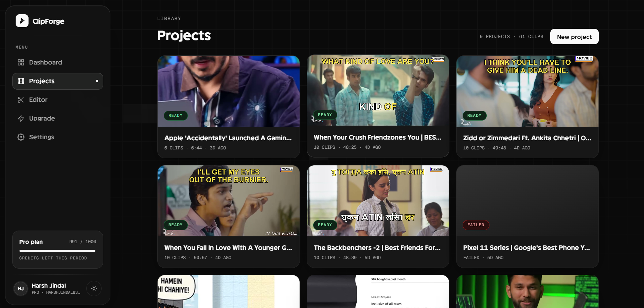Click the READY badge on Zidd or Zimmedari

pos(475,115)
